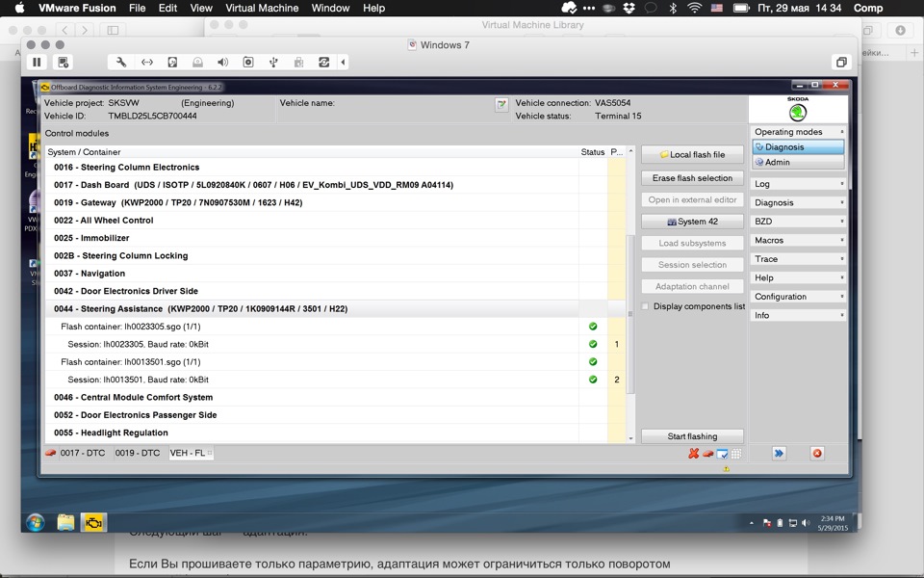Click the window checkmark icon at bottom
This screenshot has width=924, height=578.
[722, 454]
